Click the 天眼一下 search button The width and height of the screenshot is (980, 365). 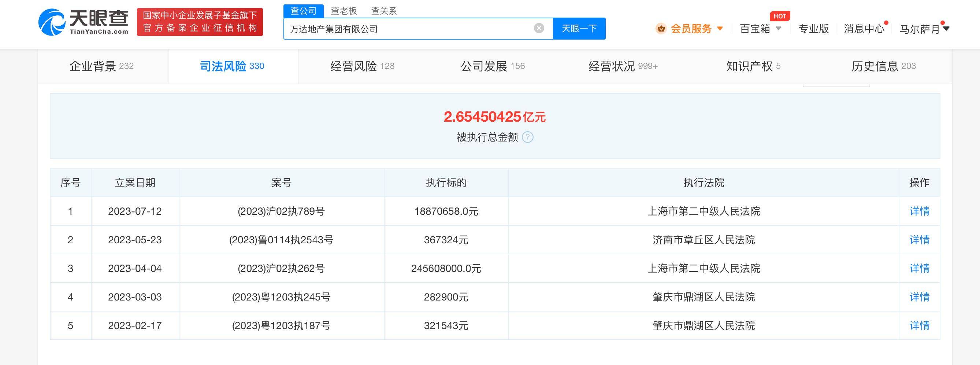click(x=579, y=29)
